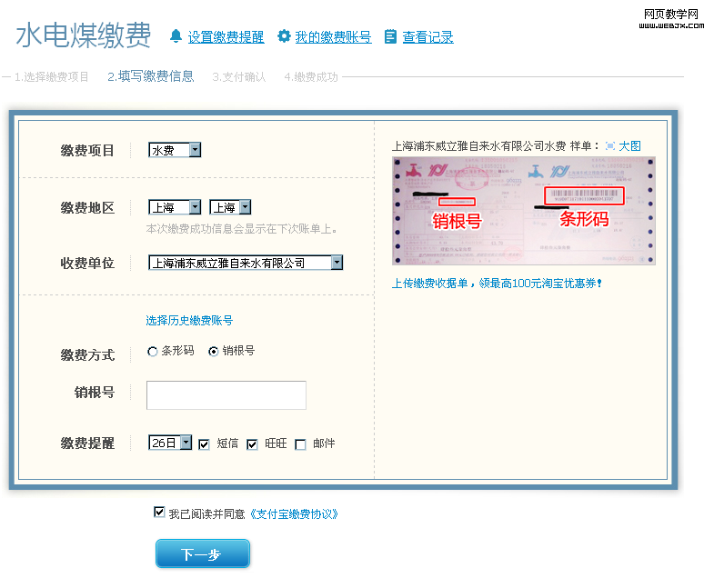This screenshot has width=714, height=588.
Task: Enable the 邮件 reminder checkbox
Action: pyautogui.click(x=300, y=444)
